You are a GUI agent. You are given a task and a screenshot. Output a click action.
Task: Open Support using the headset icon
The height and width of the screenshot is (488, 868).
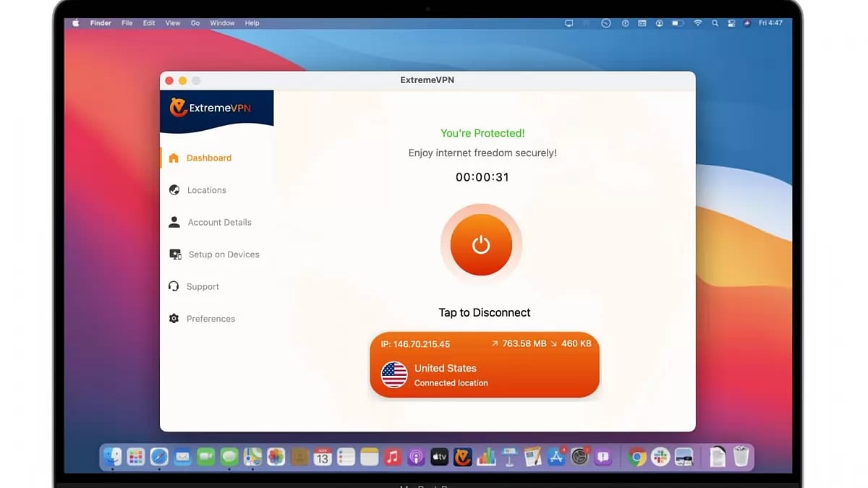point(174,286)
